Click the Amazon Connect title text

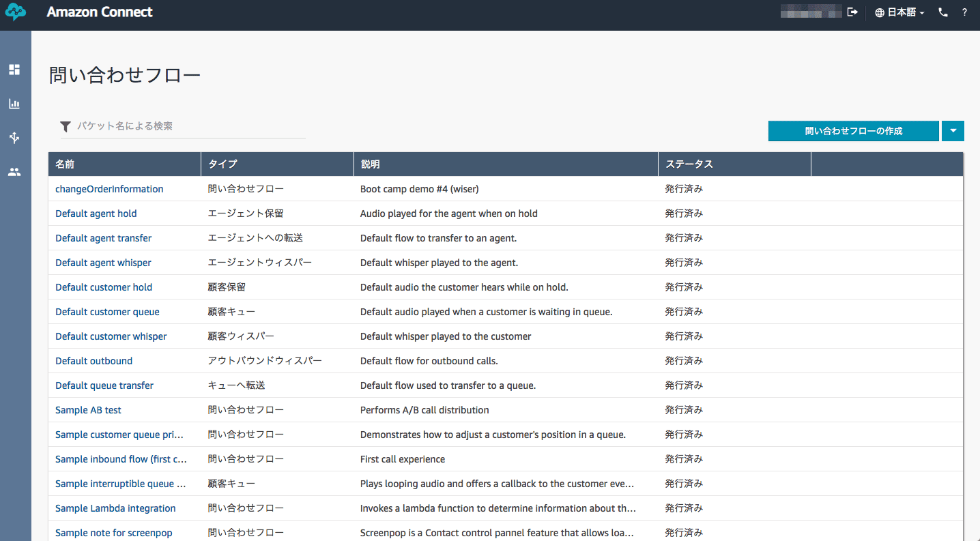100,12
